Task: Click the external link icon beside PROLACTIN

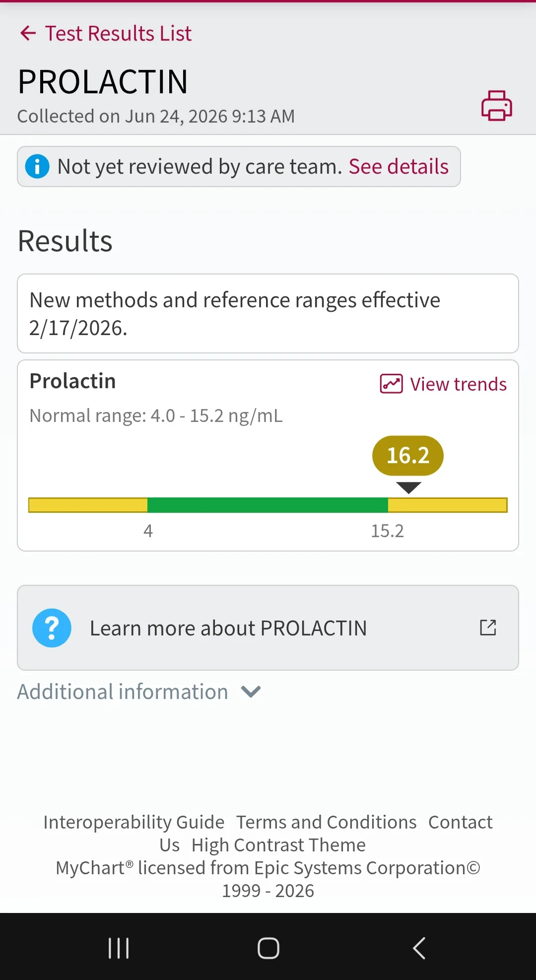Action: (x=488, y=628)
